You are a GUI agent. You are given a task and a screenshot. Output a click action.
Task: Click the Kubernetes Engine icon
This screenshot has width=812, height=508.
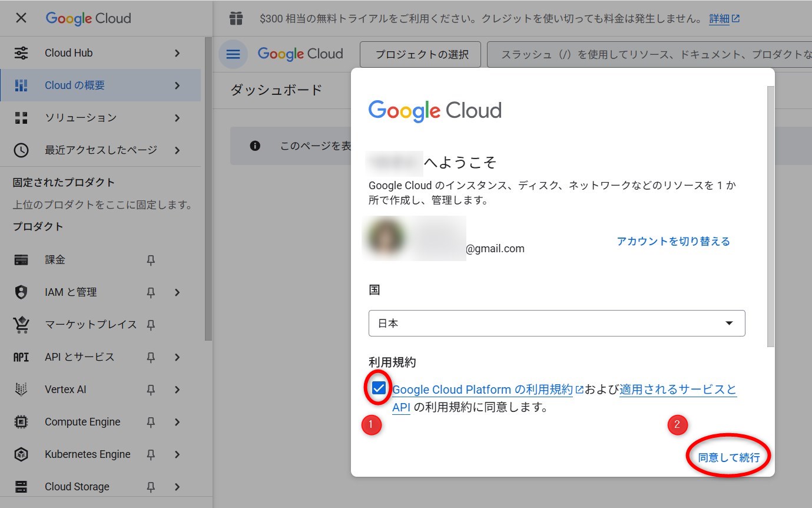click(x=21, y=454)
